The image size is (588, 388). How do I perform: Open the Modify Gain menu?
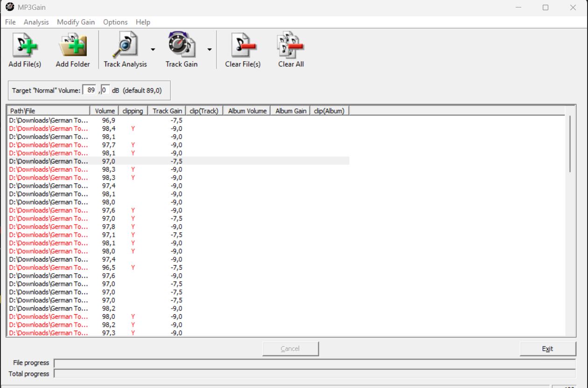pos(76,22)
